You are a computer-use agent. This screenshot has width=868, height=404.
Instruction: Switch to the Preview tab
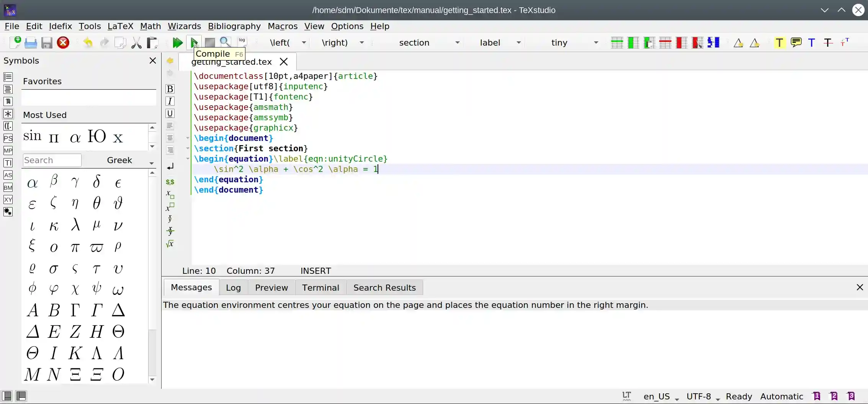pos(271,288)
